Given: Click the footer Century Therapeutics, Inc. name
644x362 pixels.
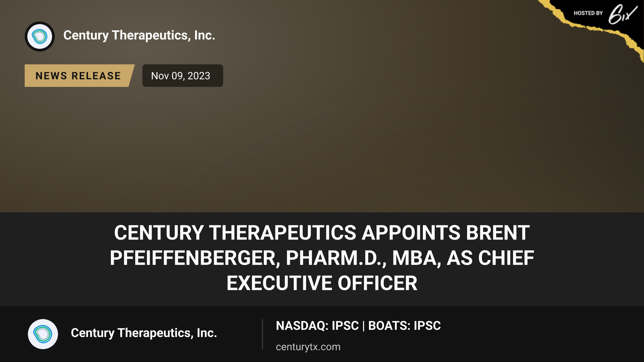Looking at the screenshot, I should click(144, 333).
